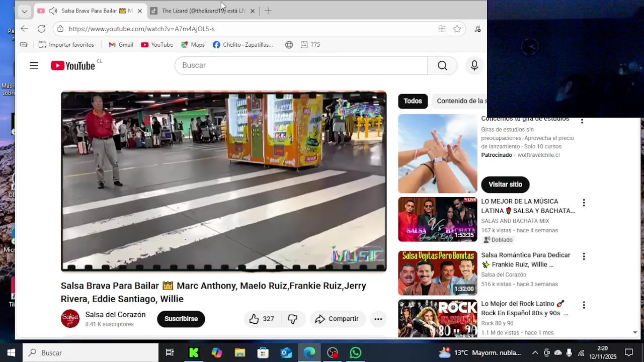
Task: Open the Salsa del Corazón channel name
Action: tap(115, 315)
